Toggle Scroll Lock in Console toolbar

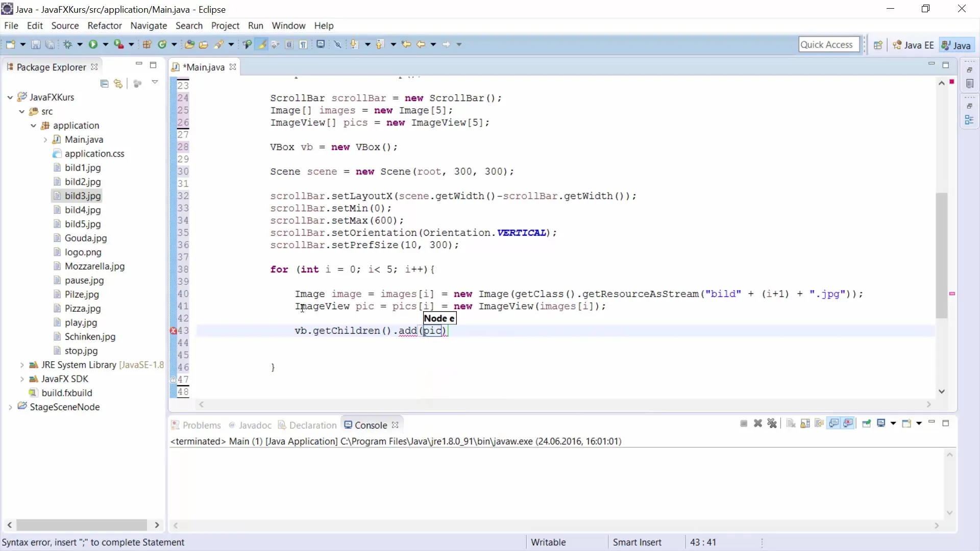(x=805, y=423)
